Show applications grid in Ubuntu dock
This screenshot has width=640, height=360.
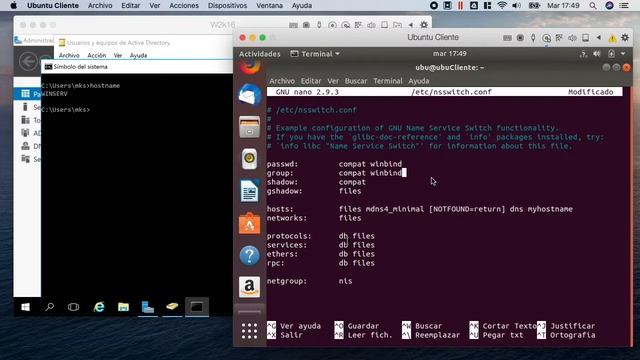pos(249,331)
